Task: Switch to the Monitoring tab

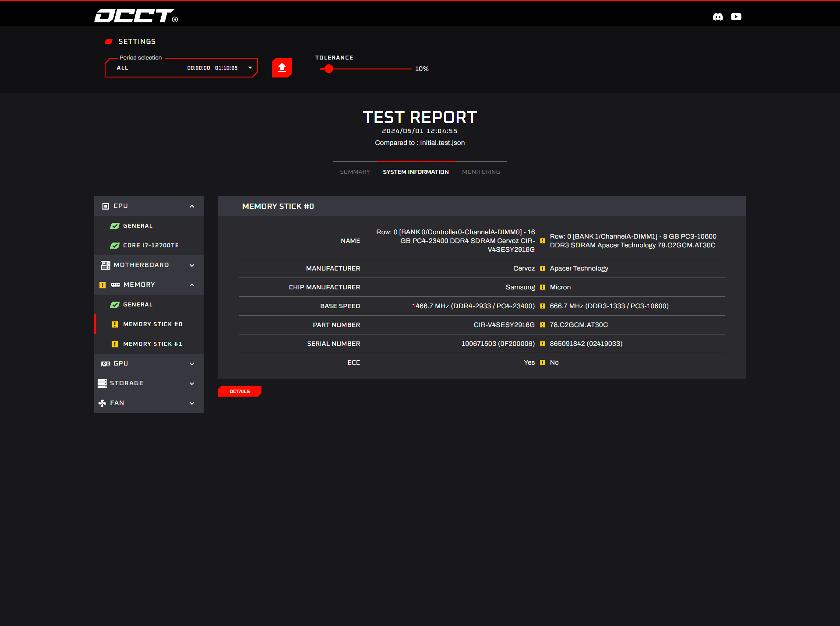Action: pos(481,172)
